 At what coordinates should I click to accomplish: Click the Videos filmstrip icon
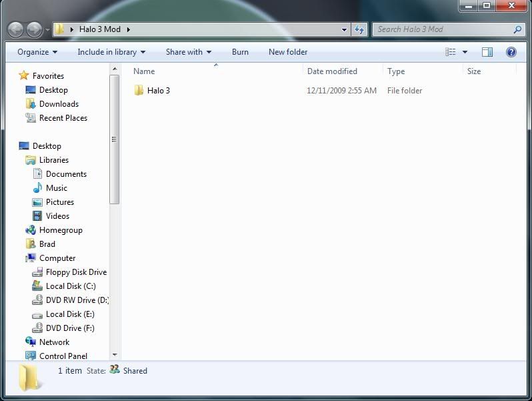pos(37,216)
